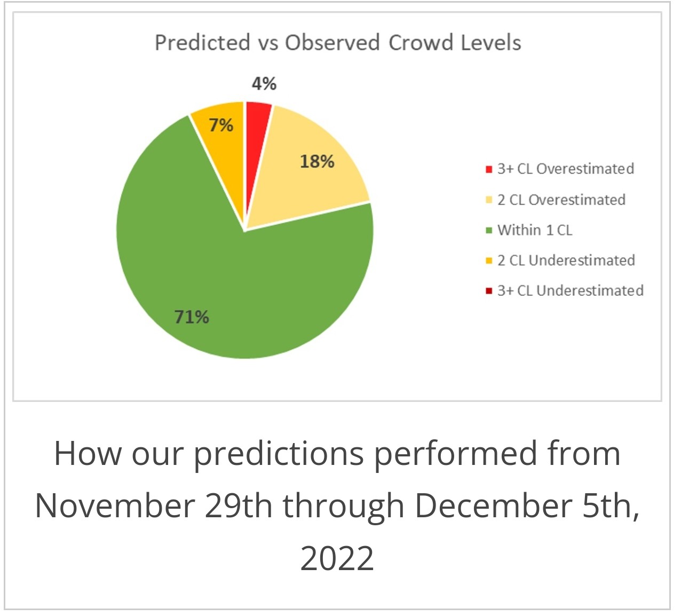Viewport: 681px width, 616px height.
Task: Select the "2 CL Overestimated" legend text
Action: click(561, 200)
